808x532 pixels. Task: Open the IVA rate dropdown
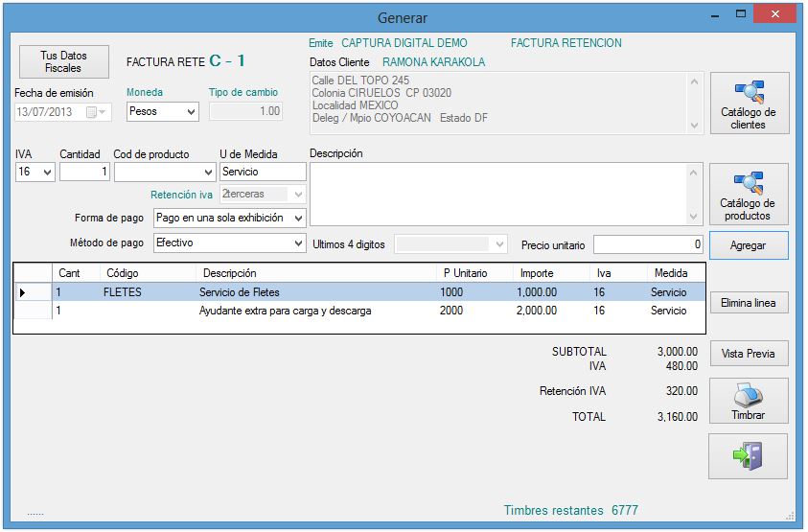tap(47, 173)
